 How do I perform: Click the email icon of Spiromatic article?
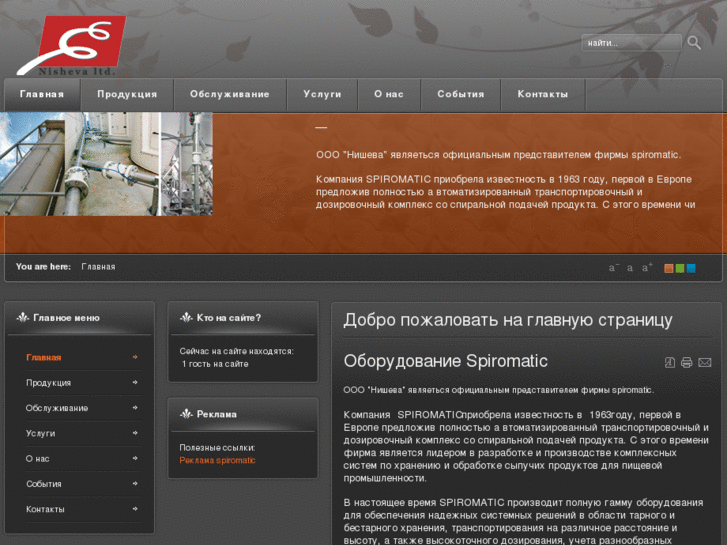(x=705, y=363)
